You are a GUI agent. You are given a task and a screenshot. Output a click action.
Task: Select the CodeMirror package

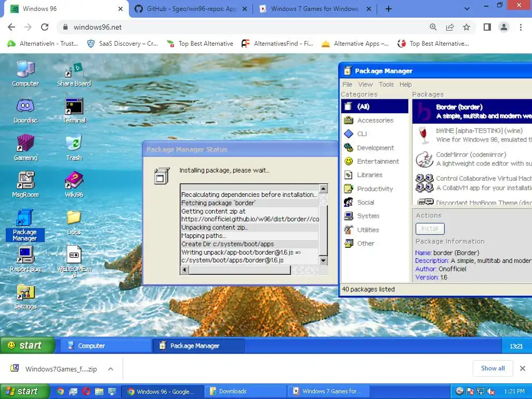472,159
